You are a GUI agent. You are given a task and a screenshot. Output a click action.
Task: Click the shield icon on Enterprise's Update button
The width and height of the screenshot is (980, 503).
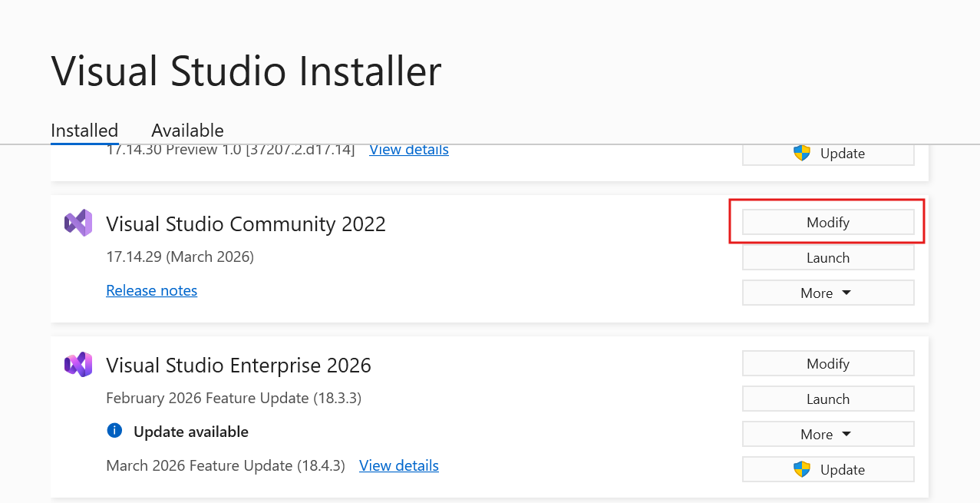[x=802, y=468]
